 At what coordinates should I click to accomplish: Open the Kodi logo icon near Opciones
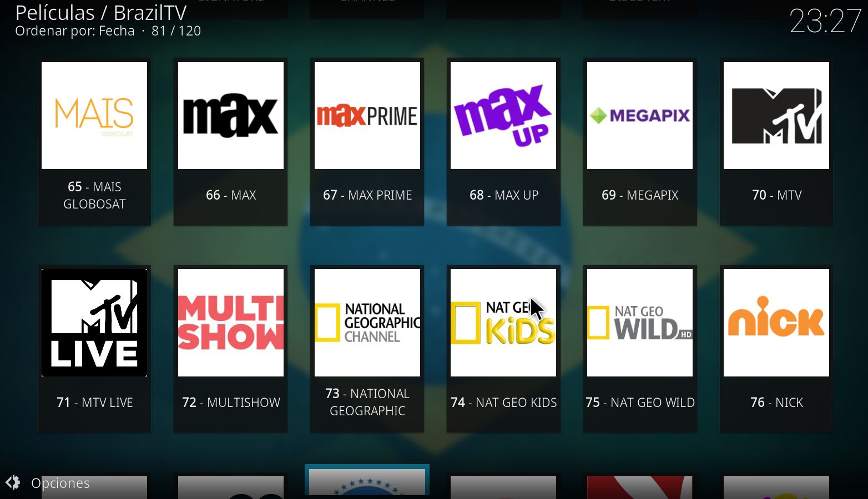(x=12, y=483)
